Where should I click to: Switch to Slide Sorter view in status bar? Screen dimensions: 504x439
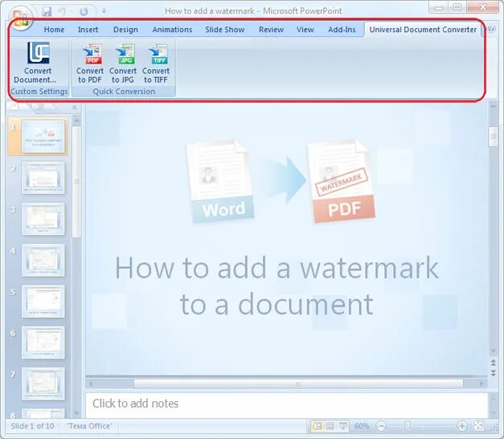coord(330,426)
